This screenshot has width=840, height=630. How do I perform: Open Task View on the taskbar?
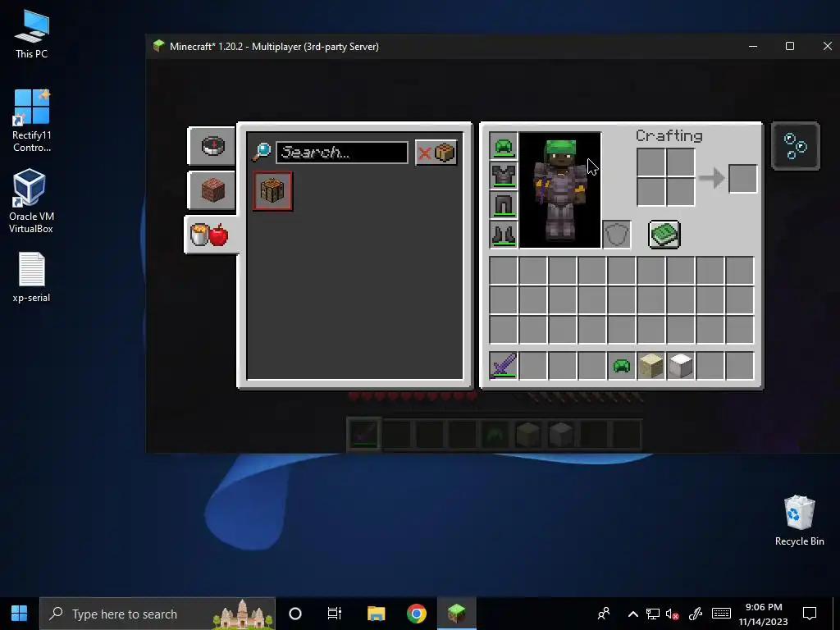point(335,614)
